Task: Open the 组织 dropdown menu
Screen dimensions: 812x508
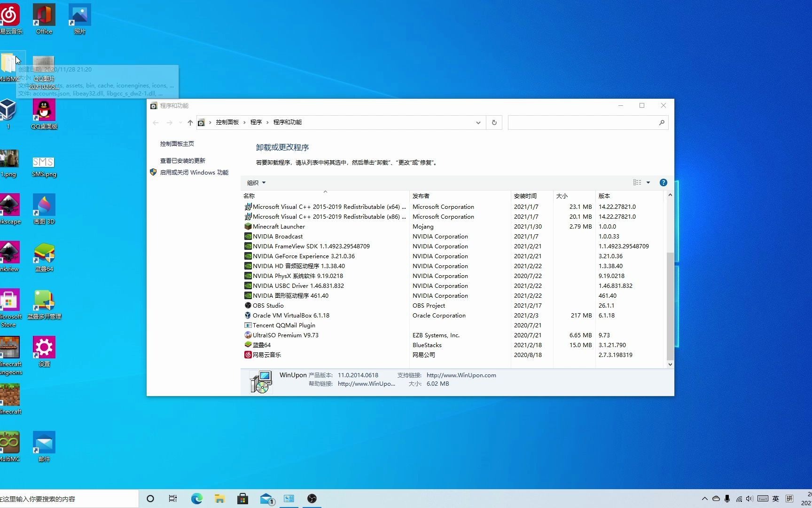Action: (x=256, y=183)
